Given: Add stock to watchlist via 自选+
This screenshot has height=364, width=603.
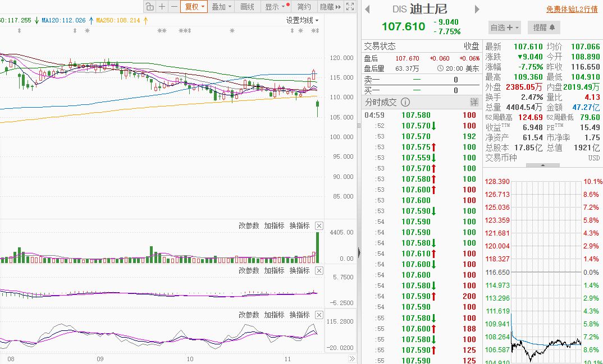Looking at the screenshot, I should click(x=505, y=27).
